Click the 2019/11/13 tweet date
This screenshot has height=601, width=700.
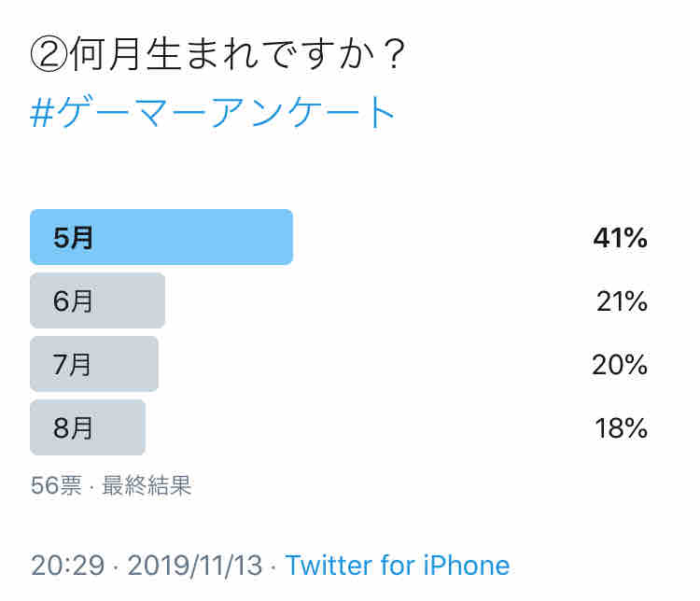click(x=197, y=565)
